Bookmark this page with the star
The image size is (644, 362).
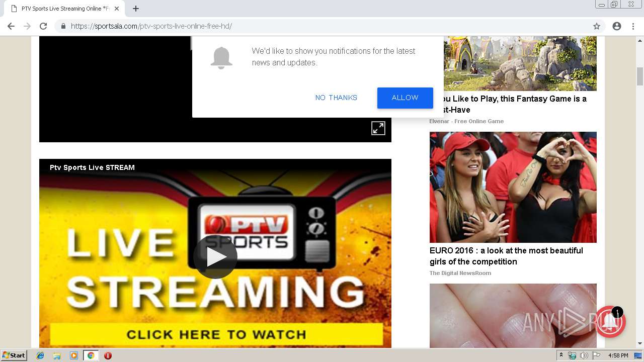(597, 26)
